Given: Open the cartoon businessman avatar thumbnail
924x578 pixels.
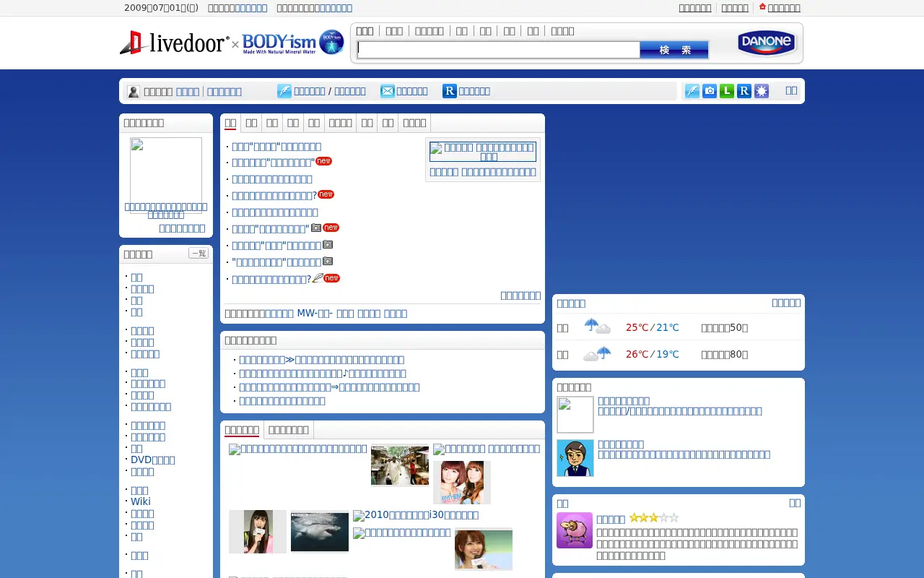Looking at the screenshot, I should tap(575, 458).
